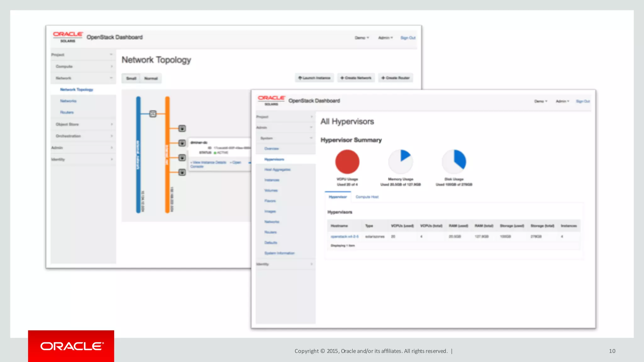Click the orange internal network bar
This screenshot has height=362, width=644.
click(x=167, y=155)
